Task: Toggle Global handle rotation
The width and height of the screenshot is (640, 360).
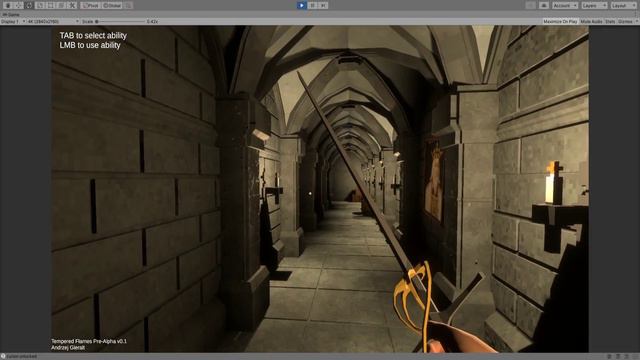Action: 112,6
